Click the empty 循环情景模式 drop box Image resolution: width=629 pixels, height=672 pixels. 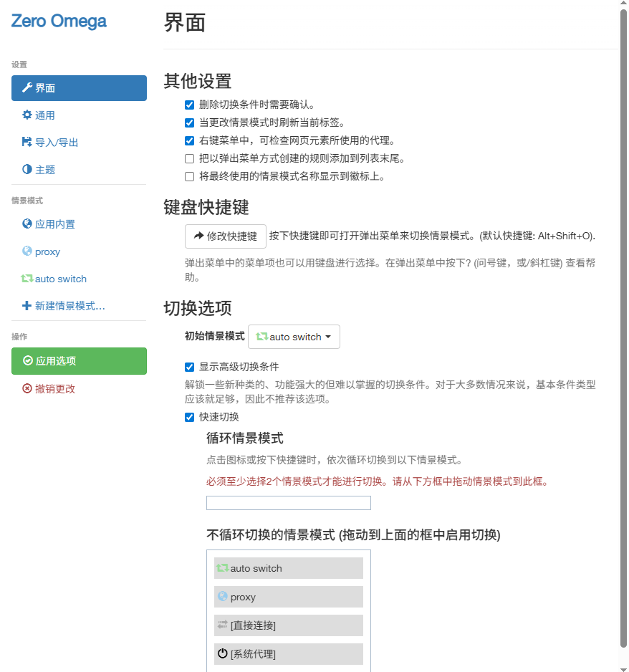coord(288,503)
